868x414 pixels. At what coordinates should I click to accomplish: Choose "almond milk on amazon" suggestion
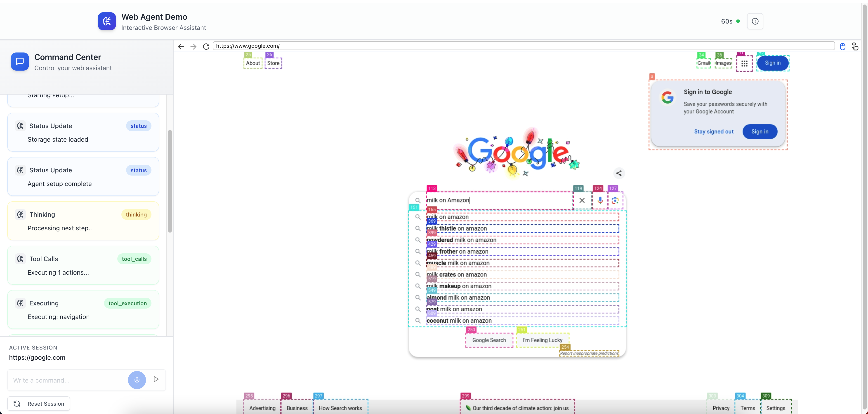[x=522, y=298]
